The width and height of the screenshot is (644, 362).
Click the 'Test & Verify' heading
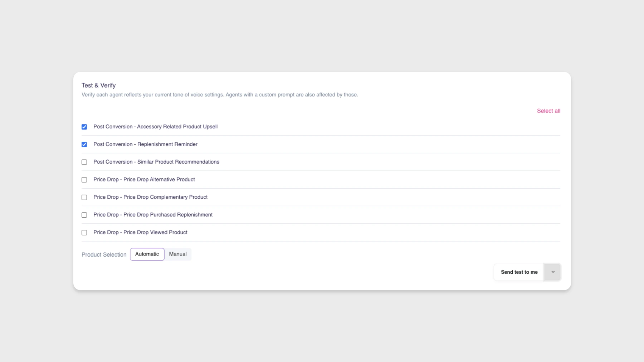pos(98,85)
